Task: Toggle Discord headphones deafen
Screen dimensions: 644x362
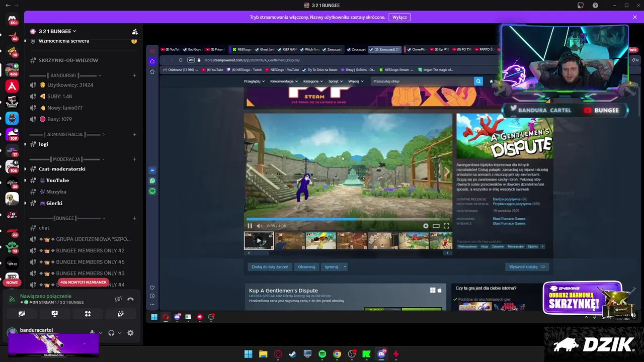Action: point(111,333)
